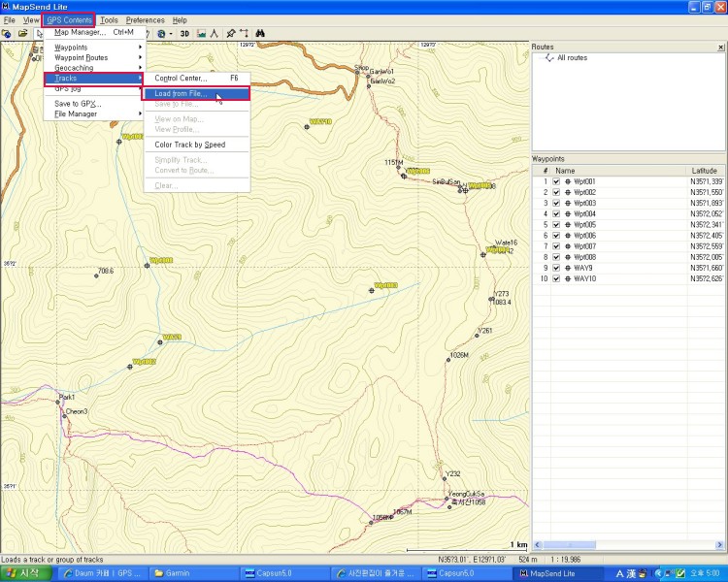Image resolution: width=728 pixels, height=582 pixels.
Task: Click the Shop point on the map
Action: coord(357,73)
